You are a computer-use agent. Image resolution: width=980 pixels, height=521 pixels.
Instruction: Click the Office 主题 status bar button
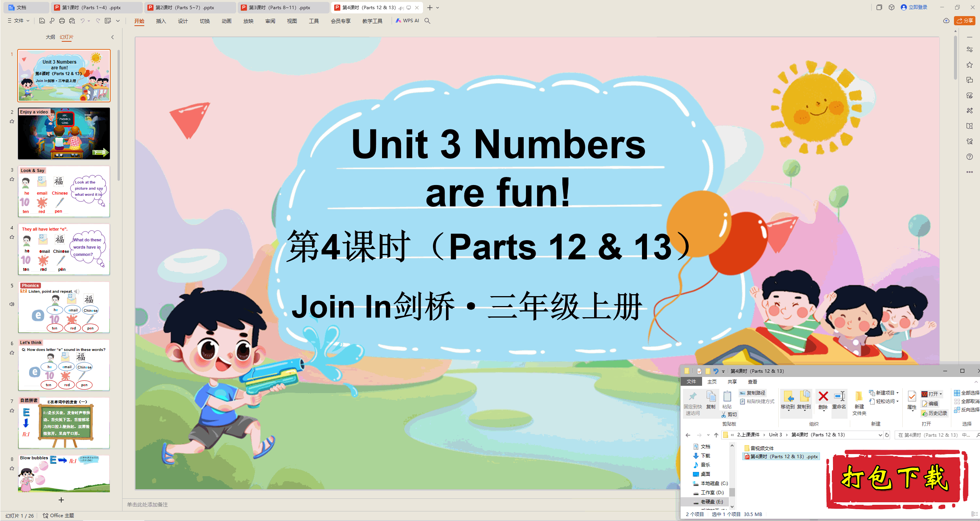[x=58, y=515]
